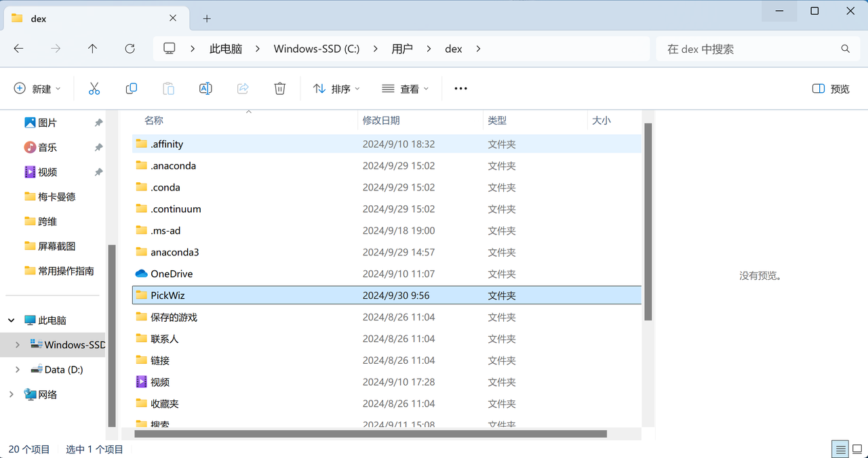Open the more options ellipsis menu

tap(460, 89)
